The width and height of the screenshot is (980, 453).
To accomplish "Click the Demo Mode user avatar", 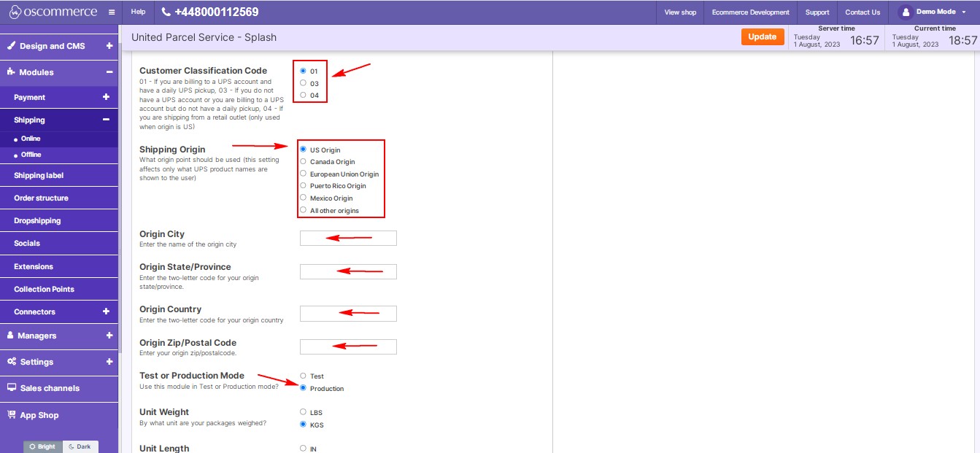I will (906, 12).
